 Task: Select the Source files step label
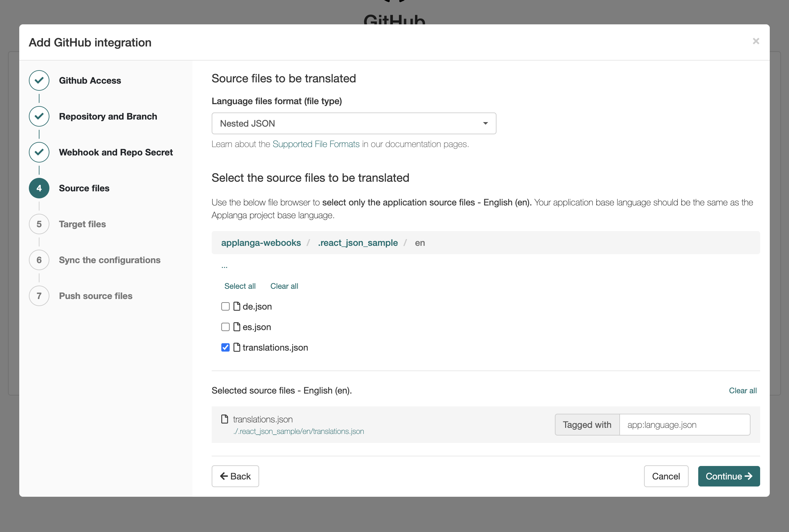(84, 188)
